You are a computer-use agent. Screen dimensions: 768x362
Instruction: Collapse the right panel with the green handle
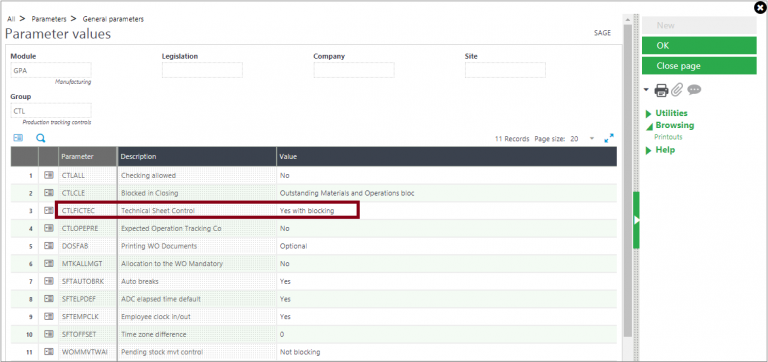pyautogui.click(x=636, y=220)
